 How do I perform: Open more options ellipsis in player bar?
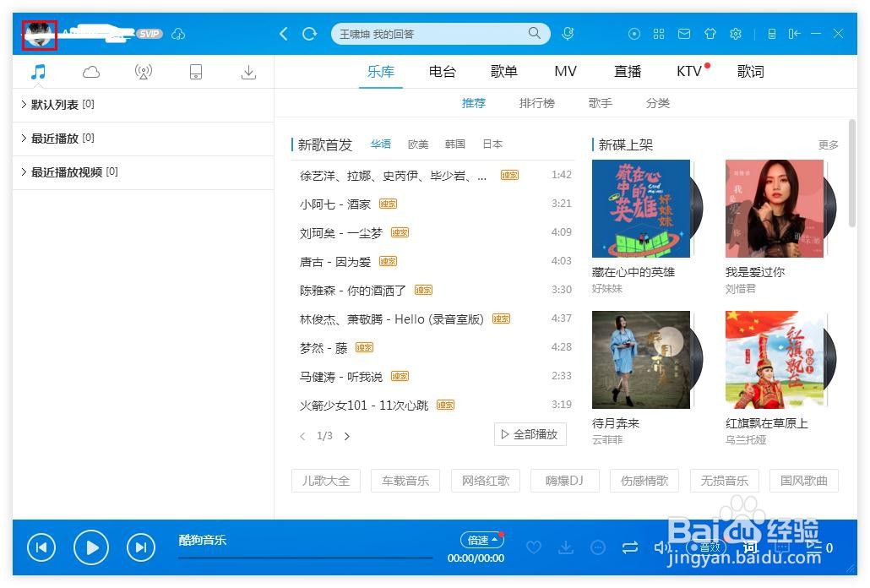pos(598,547)
